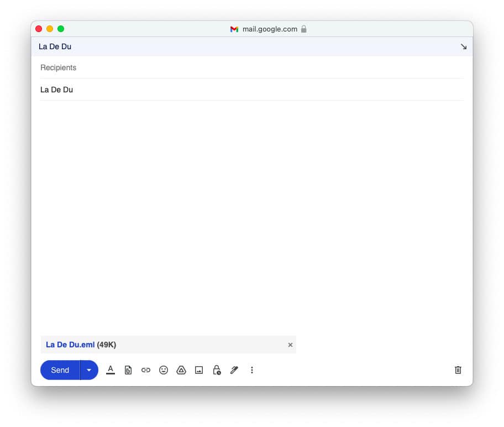Click the La De Du compose header
This screenshot has height=427, width=504.
point(55,46)
